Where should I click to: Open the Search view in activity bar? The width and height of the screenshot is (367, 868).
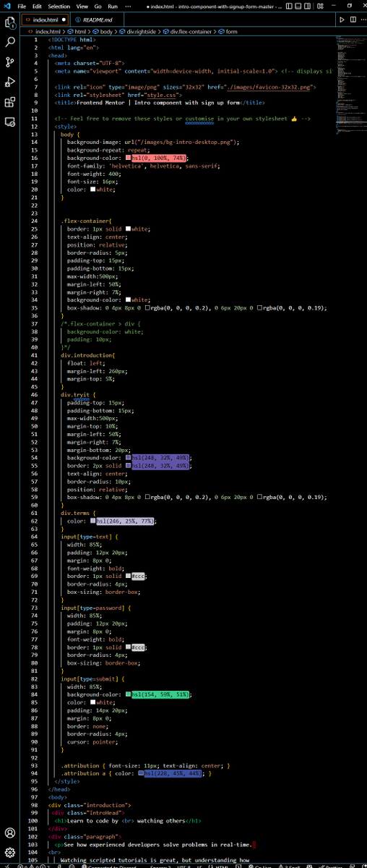point(9,43)
